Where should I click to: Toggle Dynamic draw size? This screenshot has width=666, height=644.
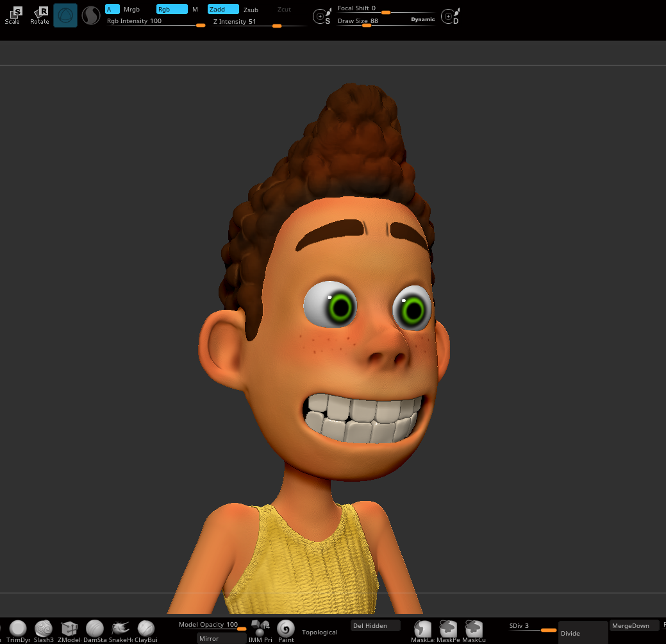point(422,19)
